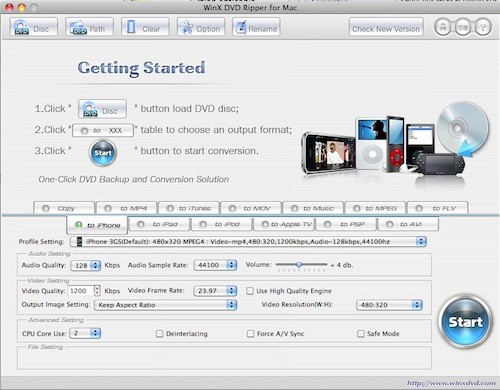Click the round lock register icon
Image resolution: width=500 pixels, height=390 pixels.
tap(443, 27)
